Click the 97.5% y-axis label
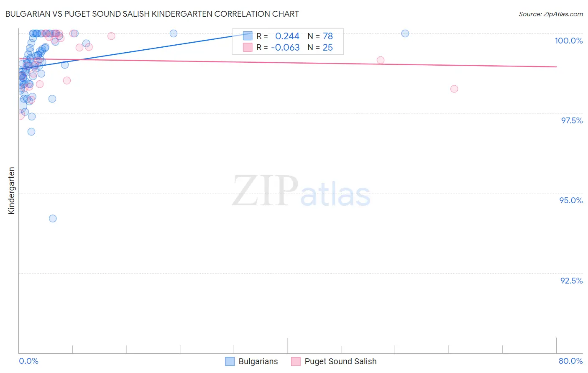This screenshot has width=588, height=373. (572, 120)
